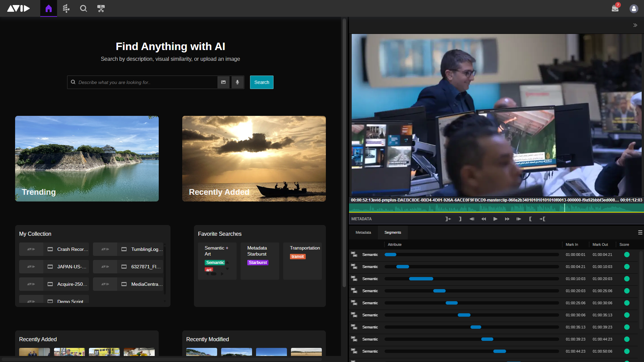644x362 pixels.
Task: Open the hamburger menu in the Segments panel
Action: 640,232
